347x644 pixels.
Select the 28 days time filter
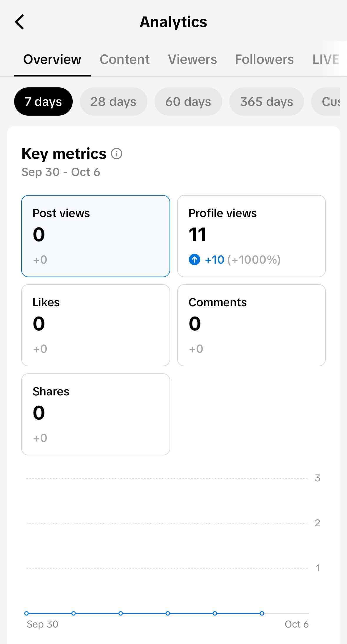(113, 101)
